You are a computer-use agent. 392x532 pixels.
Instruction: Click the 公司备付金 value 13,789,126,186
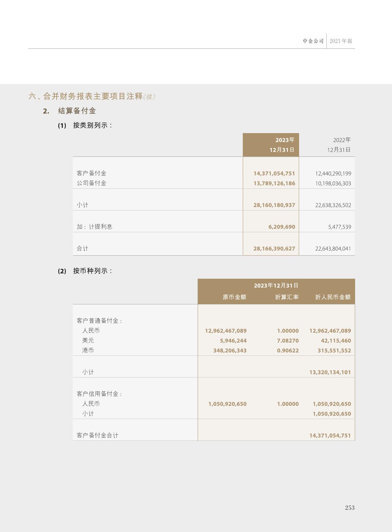274,183
